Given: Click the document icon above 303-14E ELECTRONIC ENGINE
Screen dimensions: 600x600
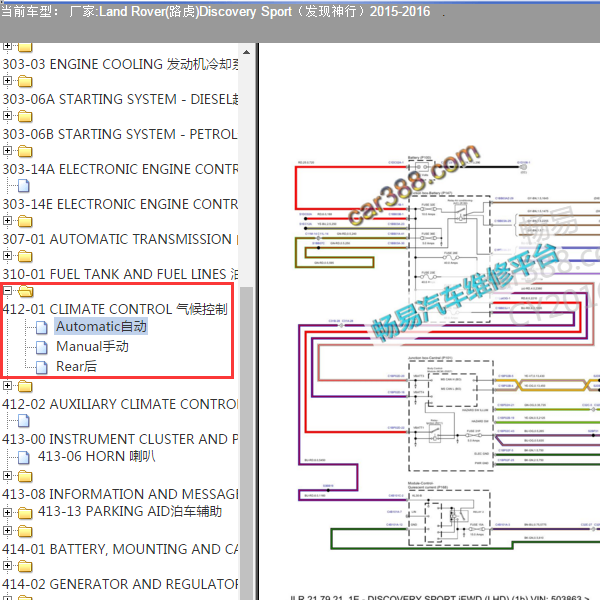Looking at the screenshot, I should click(x=24, y=186).
